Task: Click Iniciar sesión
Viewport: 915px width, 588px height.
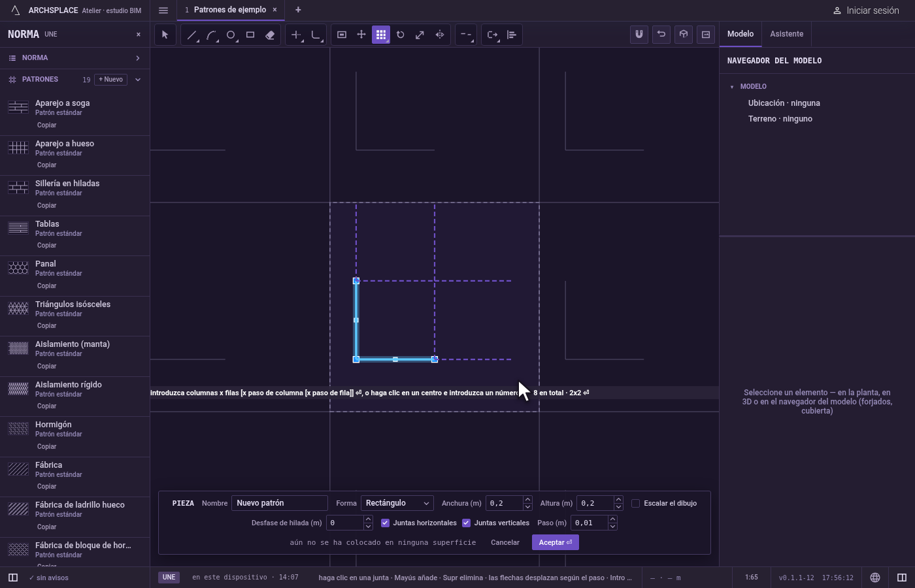Action: click(x=866, y=10)
